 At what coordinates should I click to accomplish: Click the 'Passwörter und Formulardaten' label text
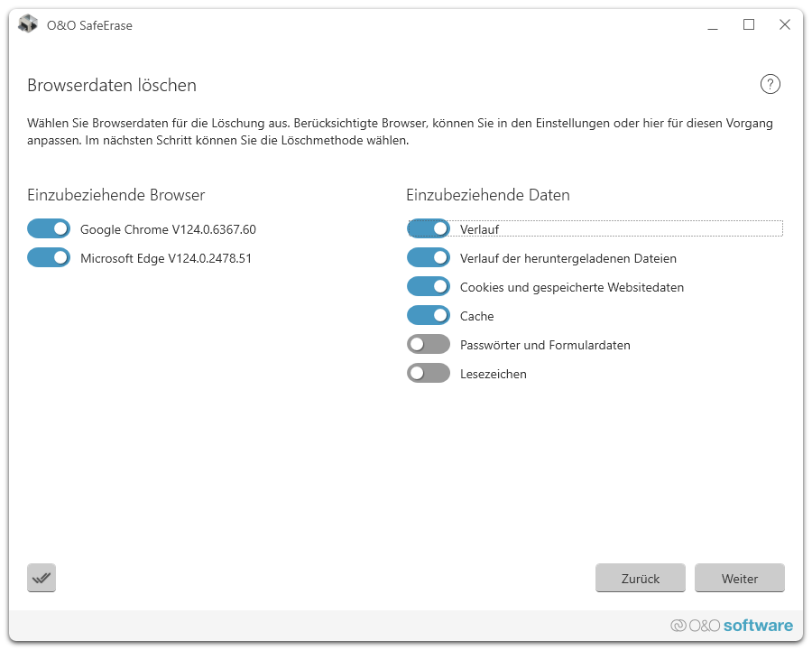pos(545,345)
